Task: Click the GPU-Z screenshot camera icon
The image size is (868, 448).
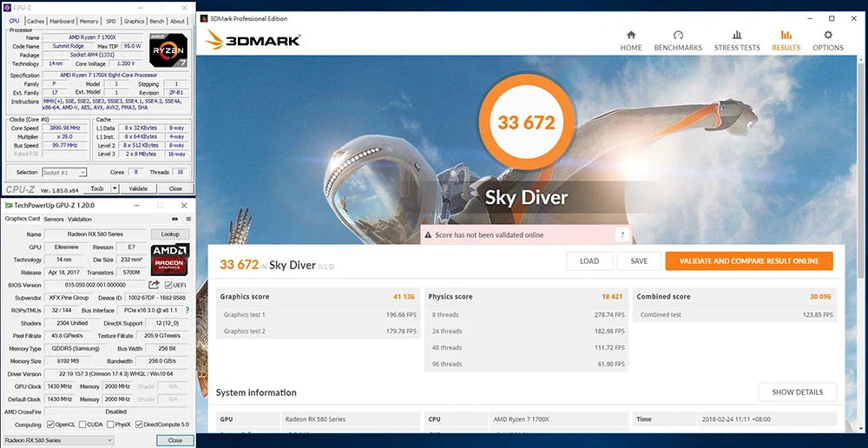Action: pyautogui.click(x=175, y=220)
